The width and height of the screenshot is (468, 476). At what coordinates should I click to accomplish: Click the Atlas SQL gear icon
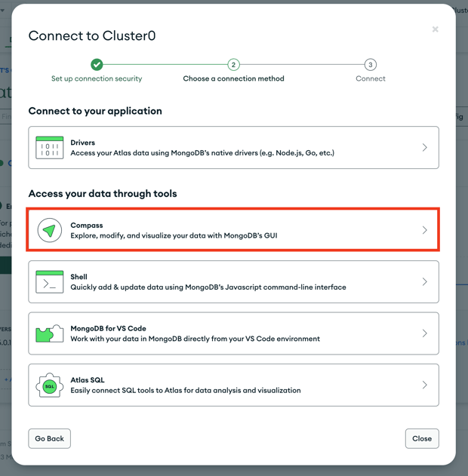(50, 385)
